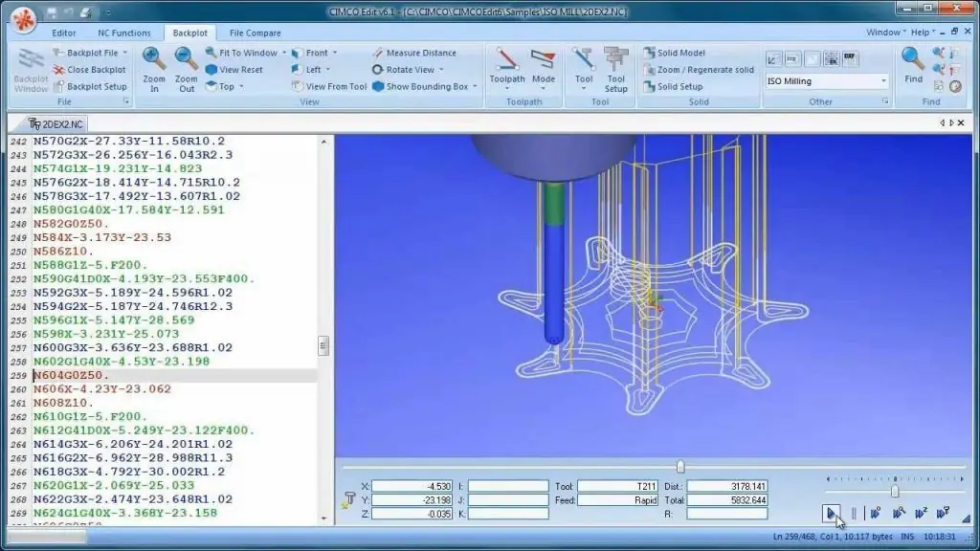Screen dimensions: 980x551
Task: Click Fit To Window
Action: tap(241, 54)
